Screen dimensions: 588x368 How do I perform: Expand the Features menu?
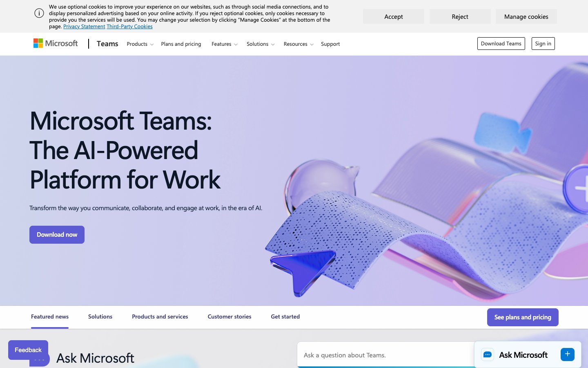(x=222, y=44)
